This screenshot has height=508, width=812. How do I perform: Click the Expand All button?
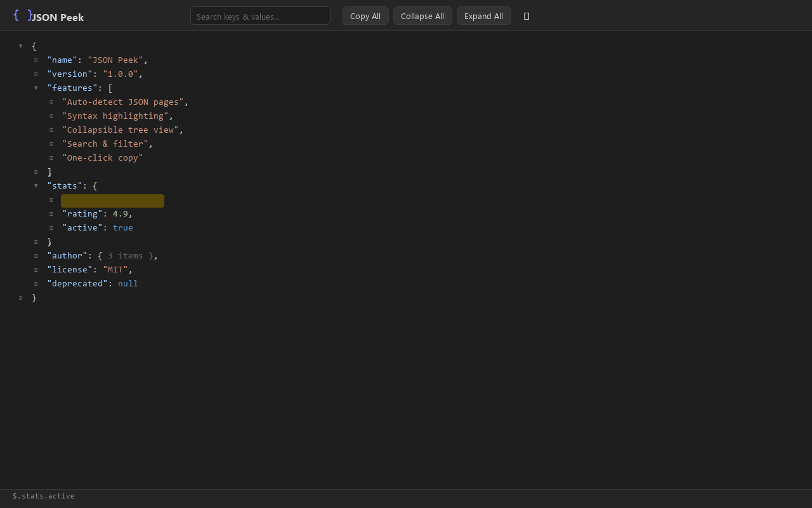484,16
